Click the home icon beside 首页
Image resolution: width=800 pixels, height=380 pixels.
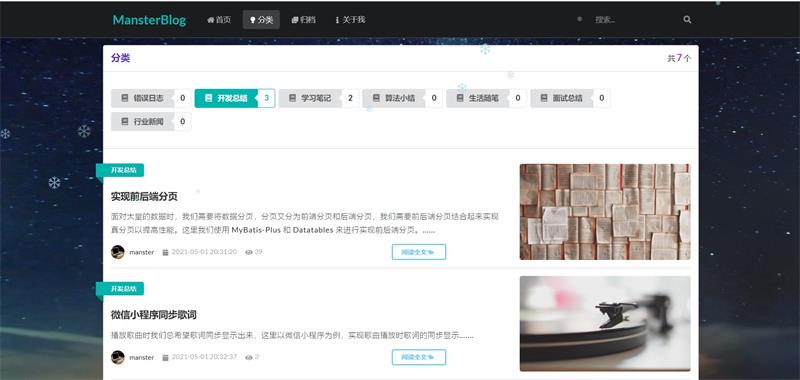[x=211, y=20]
